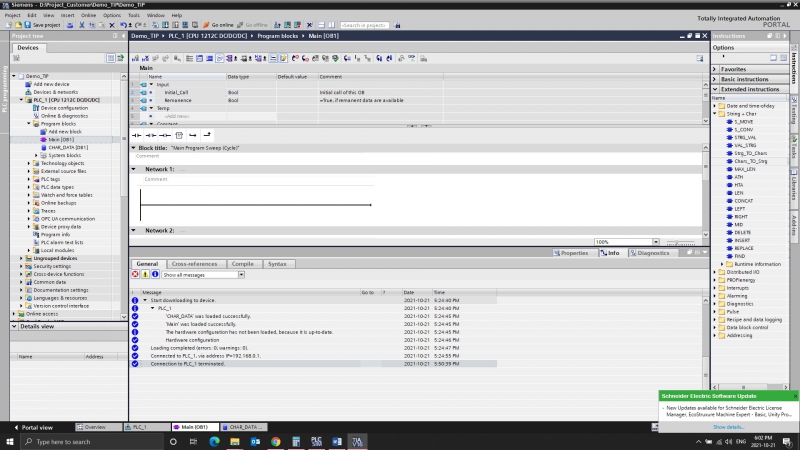800x450 pixels.
Task: Select S_MOVE instruction
Action: (x=743, y=122)
